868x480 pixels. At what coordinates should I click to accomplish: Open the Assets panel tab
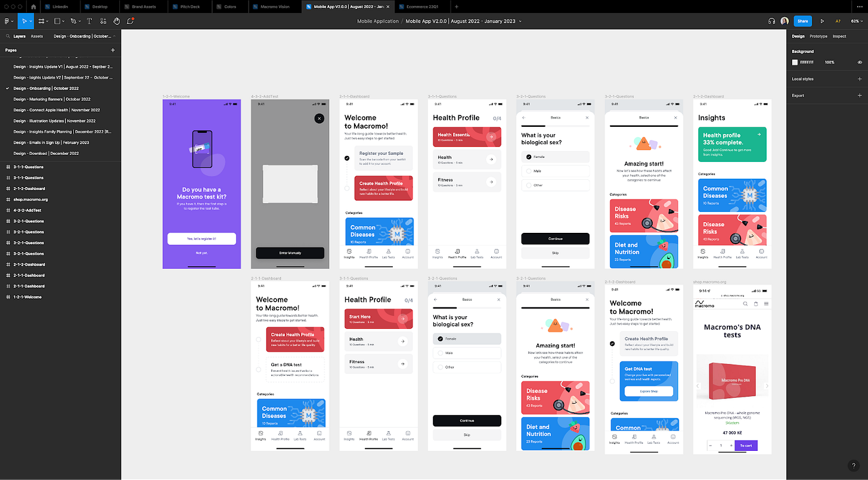37,36
